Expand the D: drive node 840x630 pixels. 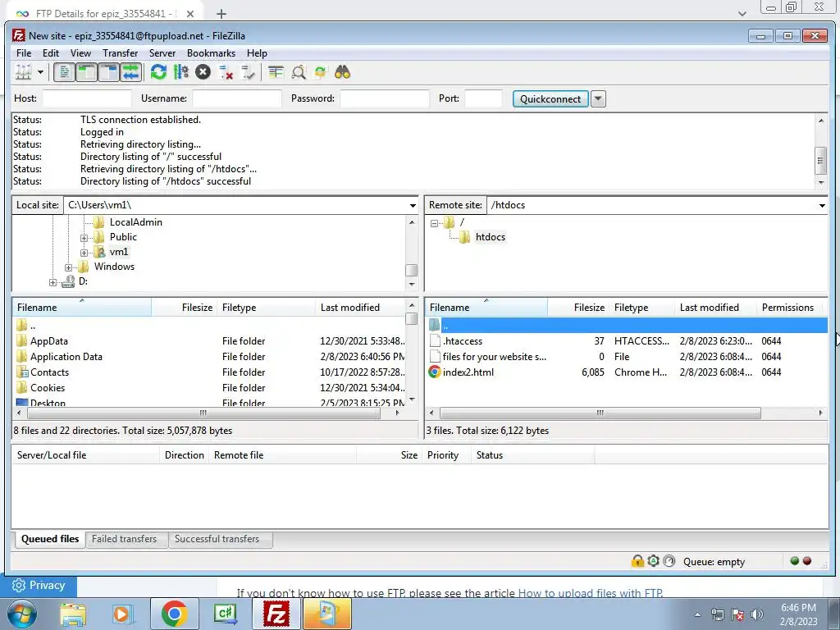[52, 282]
